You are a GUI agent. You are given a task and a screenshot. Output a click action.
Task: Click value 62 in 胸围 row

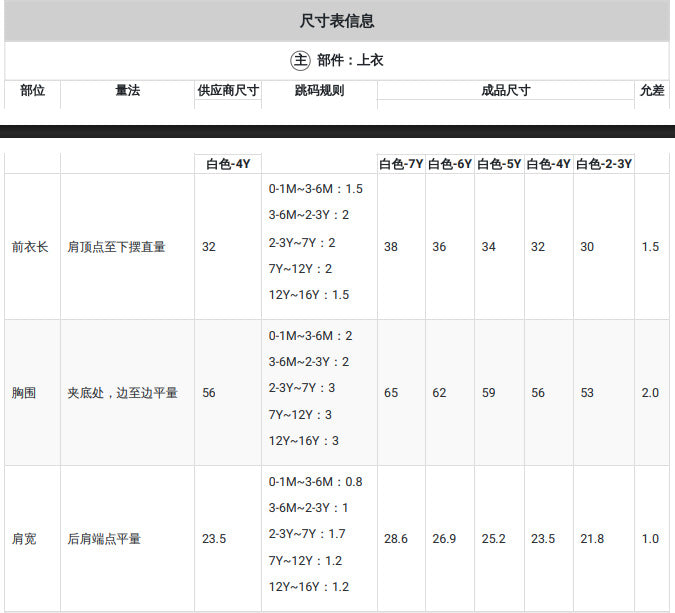[x=439, y=393]
